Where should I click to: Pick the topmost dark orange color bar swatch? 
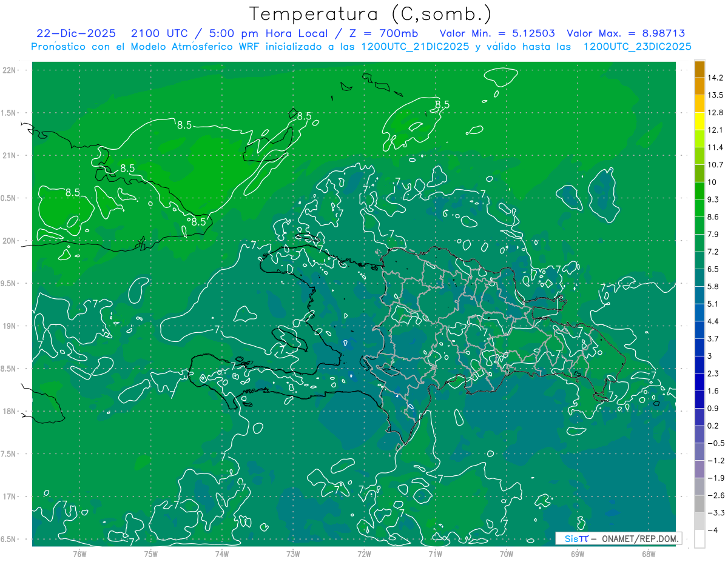[x=699, y=69]
